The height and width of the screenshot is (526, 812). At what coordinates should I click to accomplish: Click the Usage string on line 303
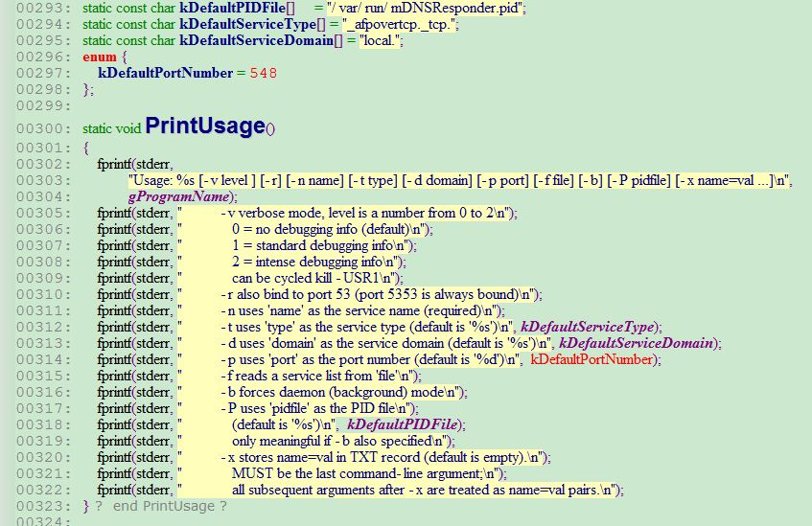coord(459,181)
